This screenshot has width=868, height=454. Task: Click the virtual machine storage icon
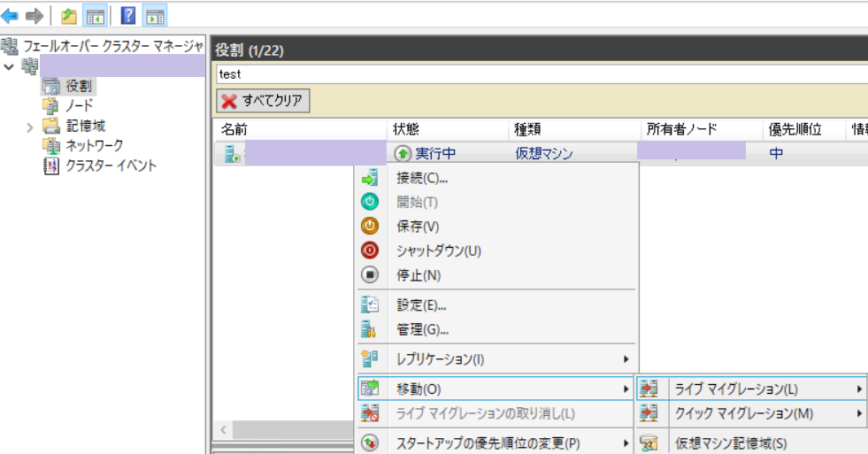click(x=649, y=442)
